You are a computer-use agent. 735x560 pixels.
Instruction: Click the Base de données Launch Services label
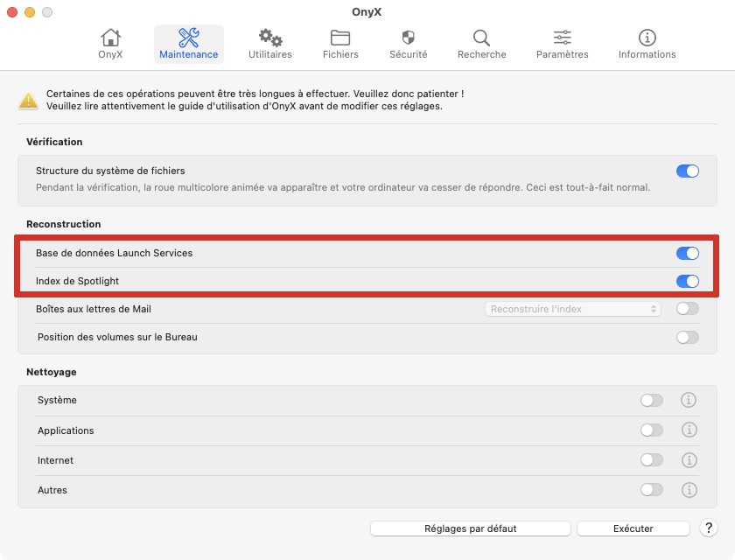(x=114, y=253)
